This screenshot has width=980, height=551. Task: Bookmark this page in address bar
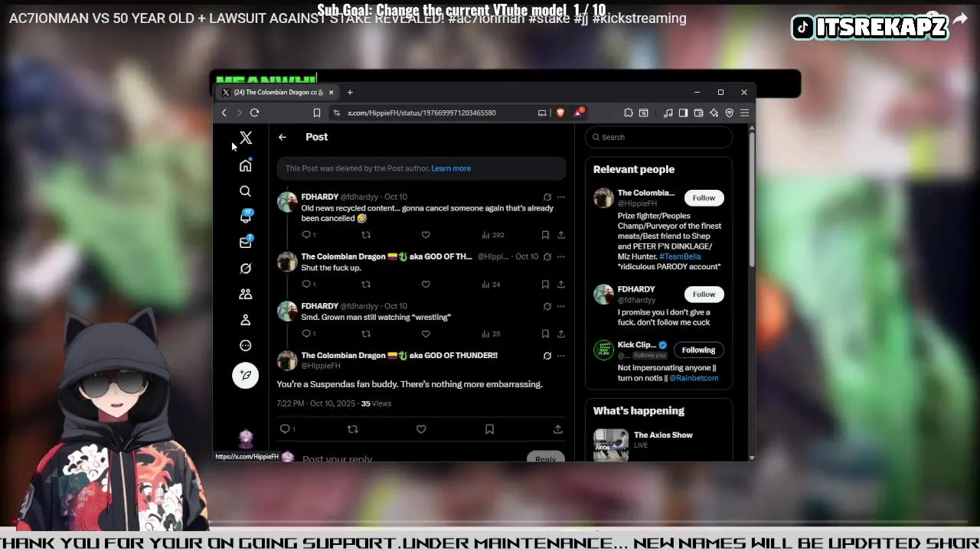316,112
